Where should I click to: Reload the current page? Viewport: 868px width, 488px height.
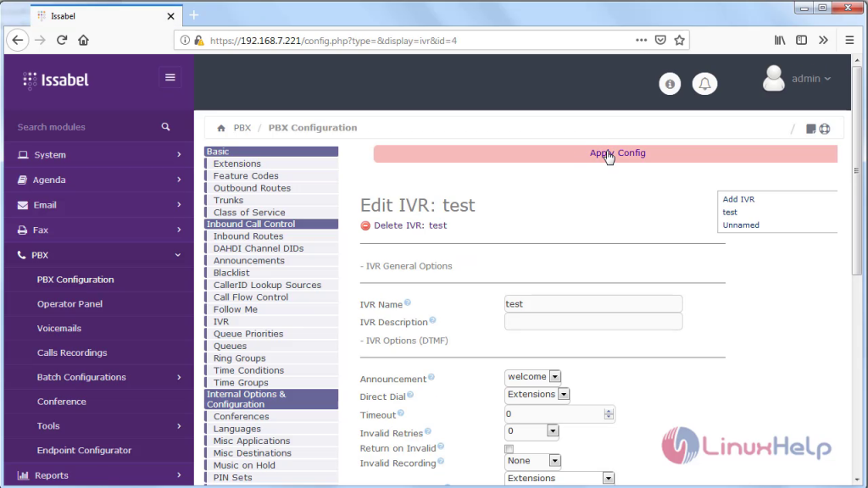coord(62,40)
